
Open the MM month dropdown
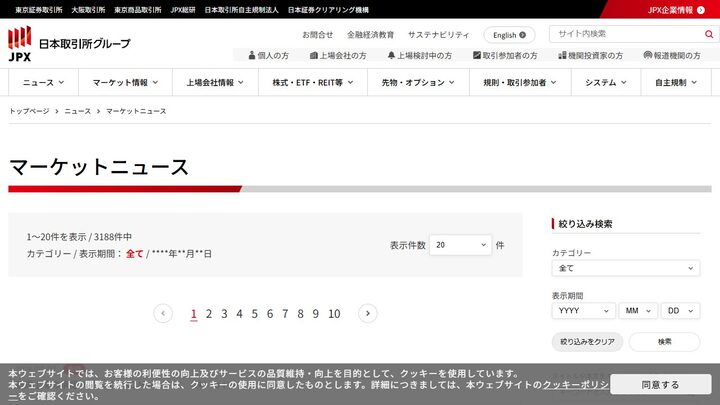point(638,311)
